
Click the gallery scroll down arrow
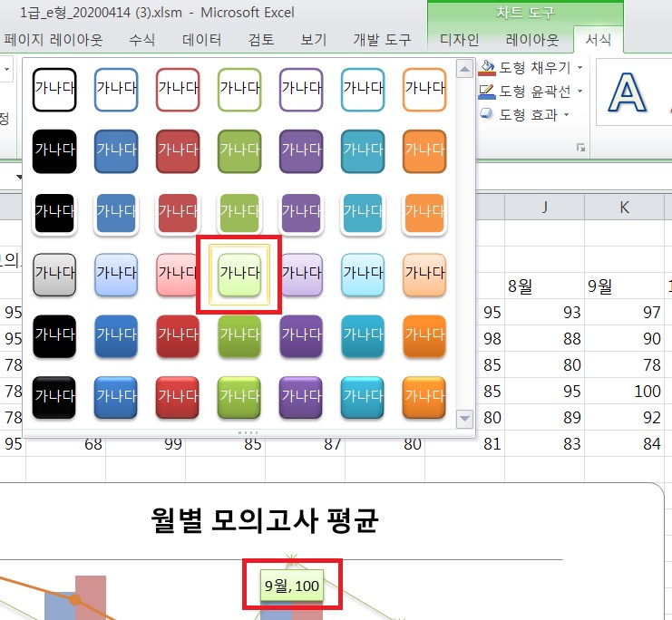tap(465, 418)
